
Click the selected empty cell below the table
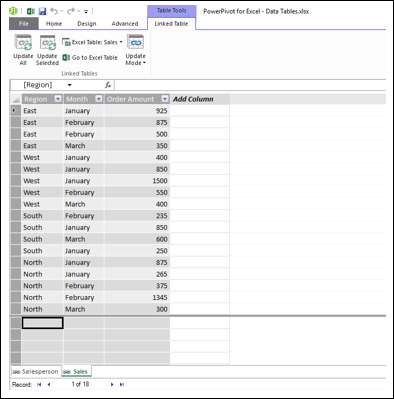tap(43, 323)
